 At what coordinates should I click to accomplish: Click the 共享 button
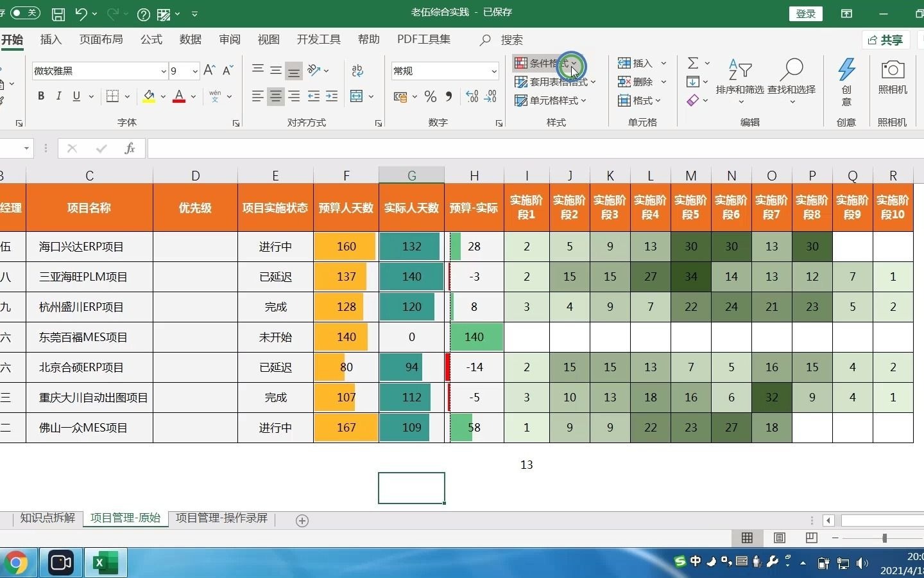pos(886,40)
